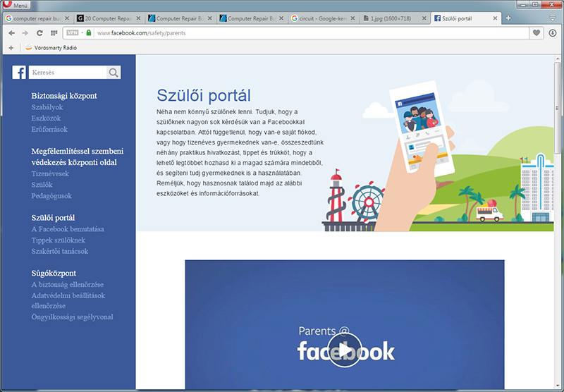This screenshot has width=564, height=392.
Task: Switch to first 'Computer Repair Bu' tab
Action: (x=180, y=18)
